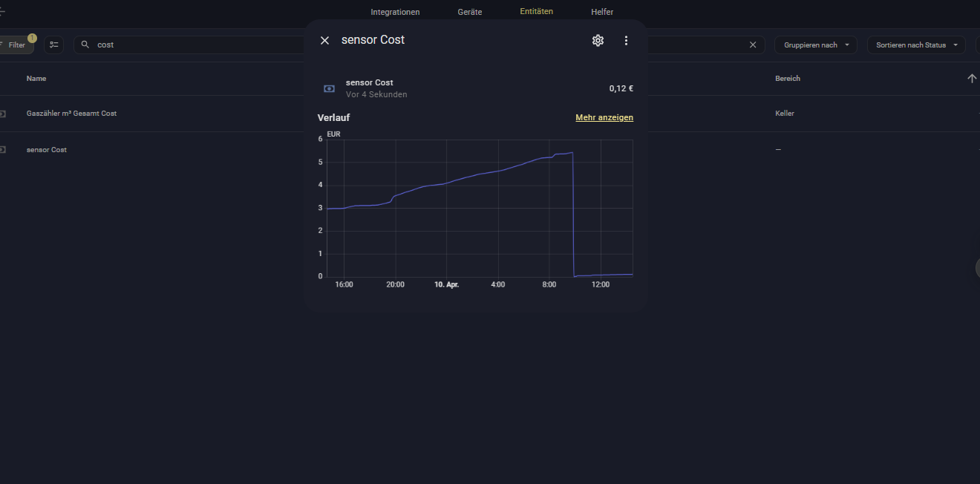Screen dimensions: 980x484
Task: Click the search magnifier icon
Action: tap(85, 45)
